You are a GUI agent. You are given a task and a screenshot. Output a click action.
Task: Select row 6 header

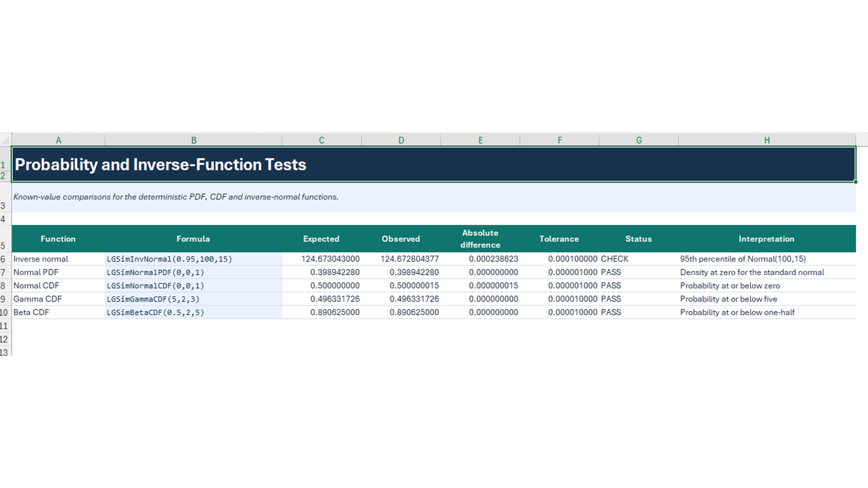tap(5, 259)
